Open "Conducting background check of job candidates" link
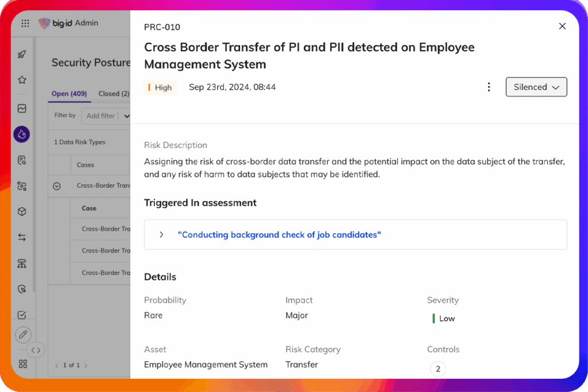The height and width of the screenshot is (392, 588). pyautogui.click(x=279, y=235)
